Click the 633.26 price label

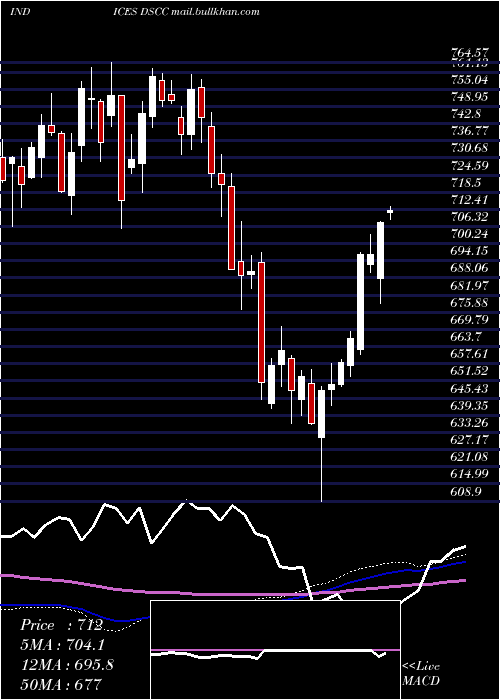pyautogui.click(x=470, y=422)
